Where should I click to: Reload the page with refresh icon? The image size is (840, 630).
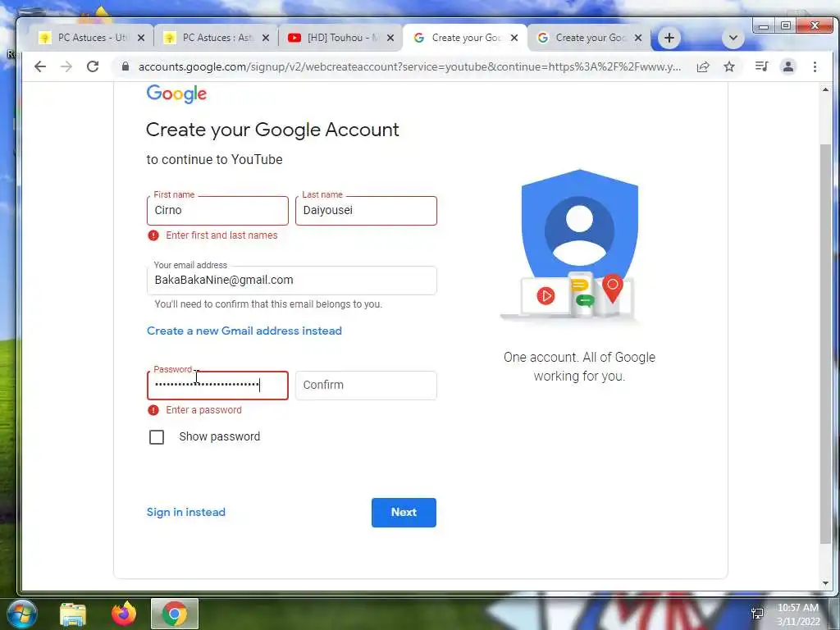pyautogui.click(x=93, y=66)
